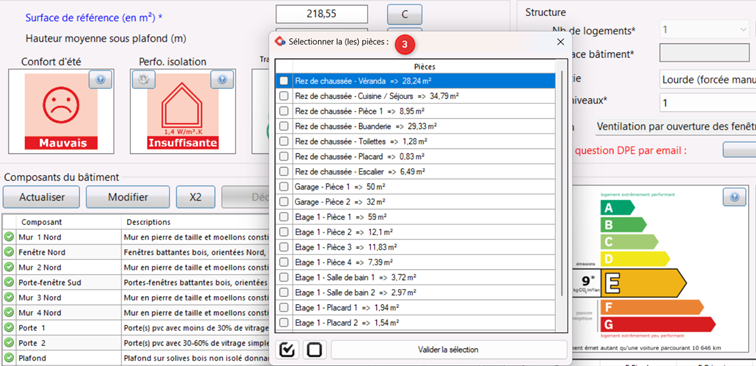756x366 pixels.
Task: Open help icon on Confort d'été panel
Action: (101, 80)
